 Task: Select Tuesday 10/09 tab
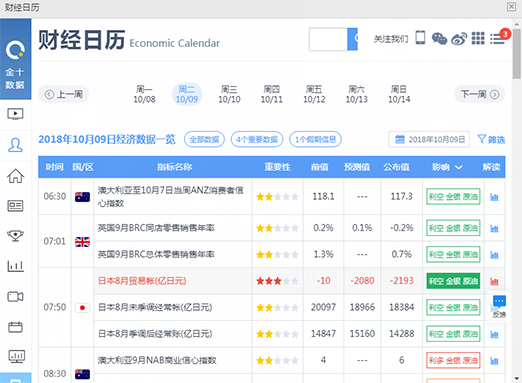point(187,94)
